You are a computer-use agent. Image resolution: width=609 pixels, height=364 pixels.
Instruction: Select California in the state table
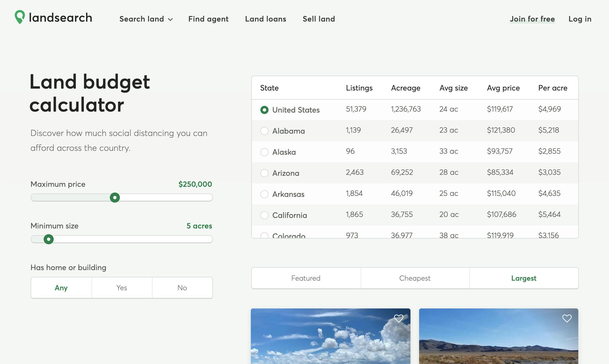tap(264, 215)
